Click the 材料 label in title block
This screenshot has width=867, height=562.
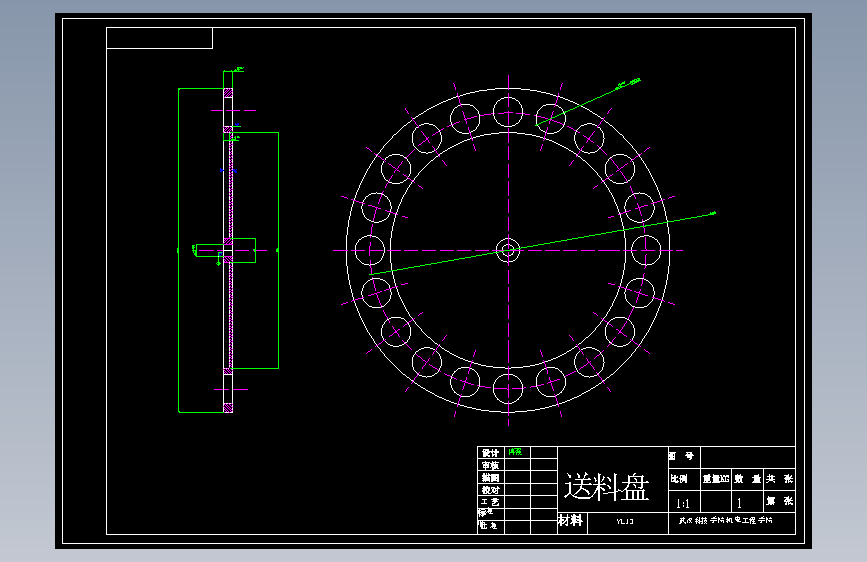[570, 521]
